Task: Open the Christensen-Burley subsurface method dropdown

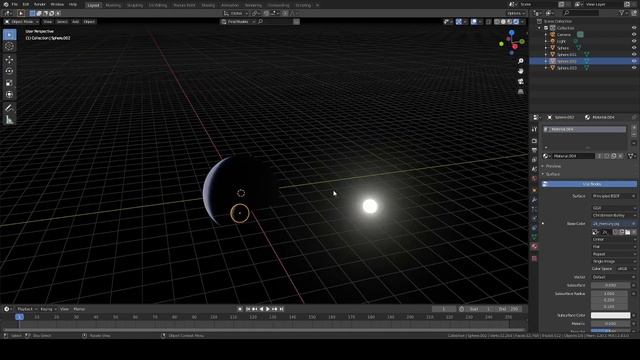Action: pos(614,216)
